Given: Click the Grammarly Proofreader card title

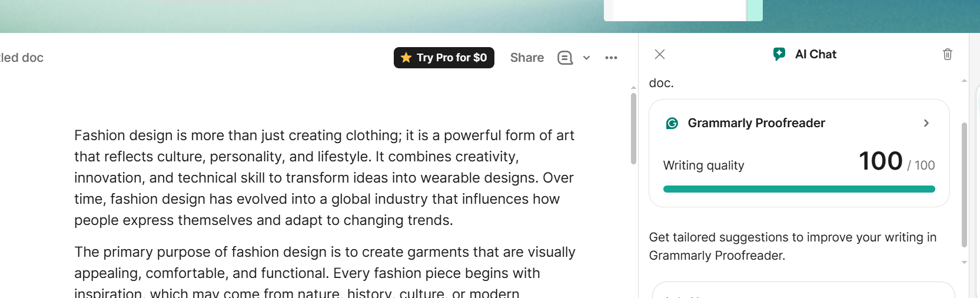Looking at the screenshot, I should 756,123.
